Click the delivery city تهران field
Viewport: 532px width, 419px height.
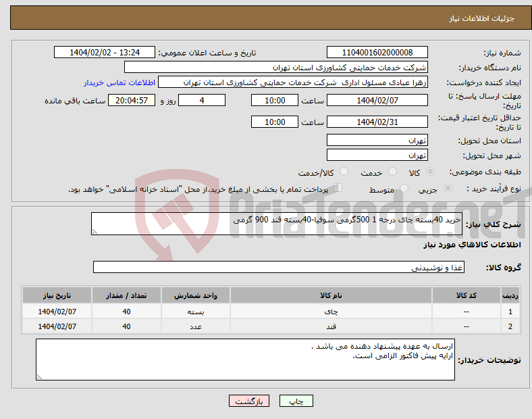(377, 155)
